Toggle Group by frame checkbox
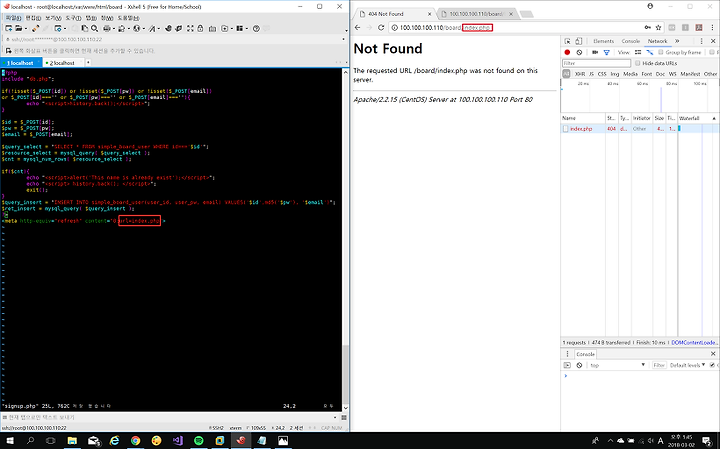Screen dimensions: 720x449 click(661, 52)
